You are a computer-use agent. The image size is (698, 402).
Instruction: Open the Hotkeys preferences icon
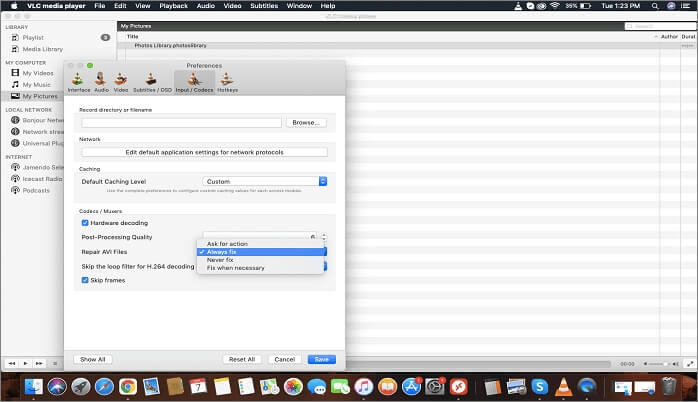pos(227,80)
